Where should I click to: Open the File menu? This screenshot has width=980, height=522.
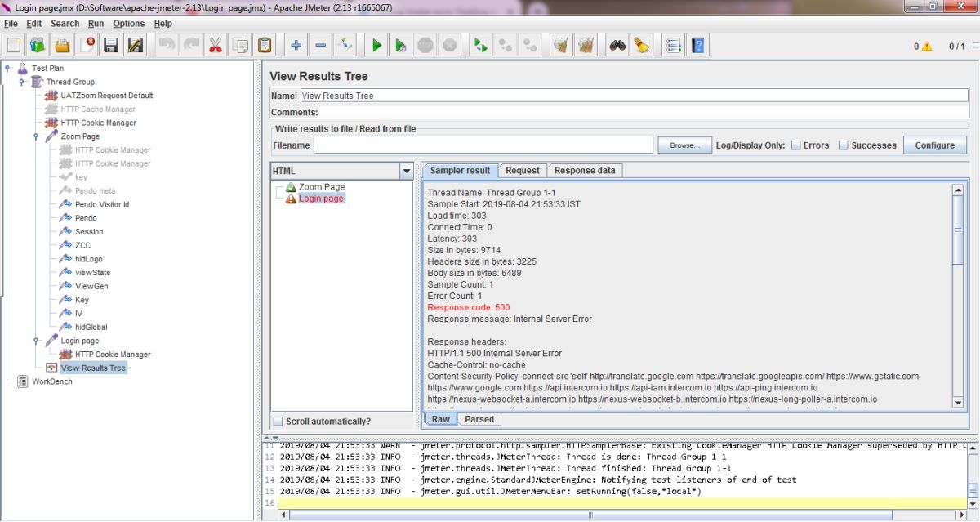11,24
